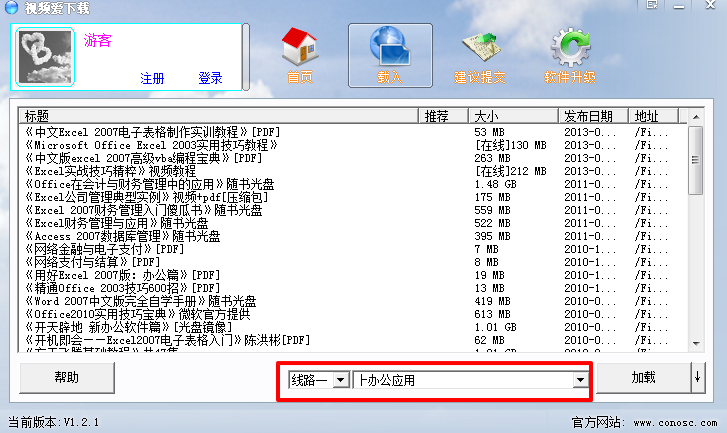Viewport: 727px width, 433px height.
Task: Click the 613 MB size cell
Action: [x=492, y=314]
